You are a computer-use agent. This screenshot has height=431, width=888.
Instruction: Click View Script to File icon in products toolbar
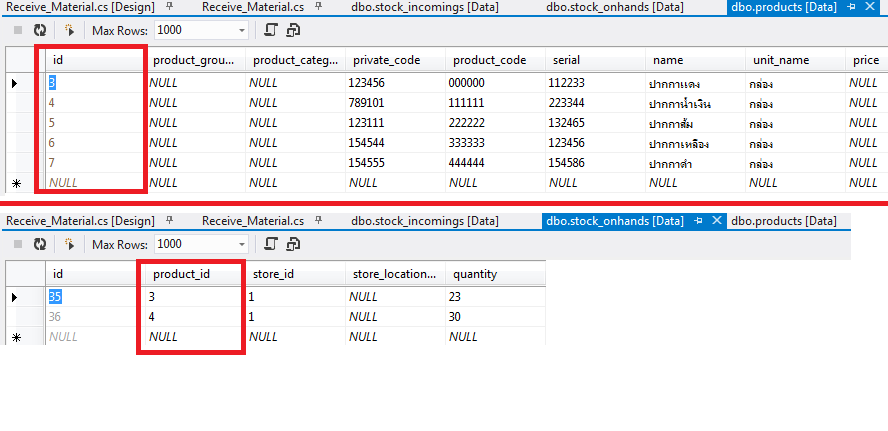tap(293, 31)
